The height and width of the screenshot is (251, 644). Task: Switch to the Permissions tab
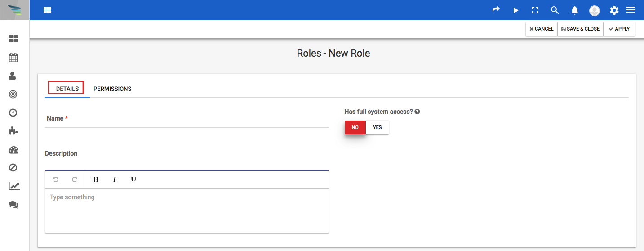pos(112,89)
